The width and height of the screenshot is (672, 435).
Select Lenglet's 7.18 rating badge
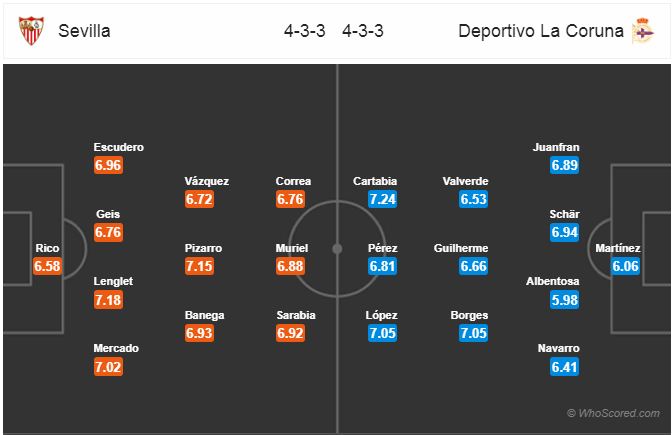tap(108, 300)
